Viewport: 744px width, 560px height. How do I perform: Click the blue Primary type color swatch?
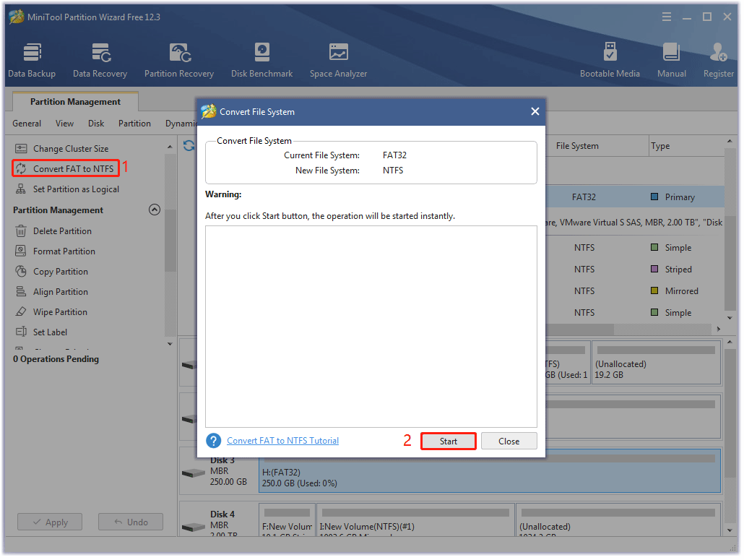click(x=655, y=197)
